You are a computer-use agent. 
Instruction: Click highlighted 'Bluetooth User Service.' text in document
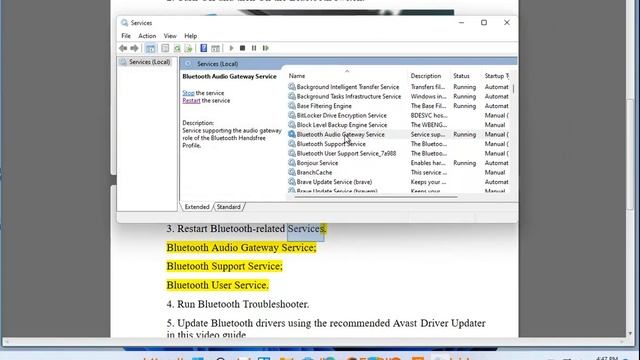pyautogui.click(x=217, y=285)
